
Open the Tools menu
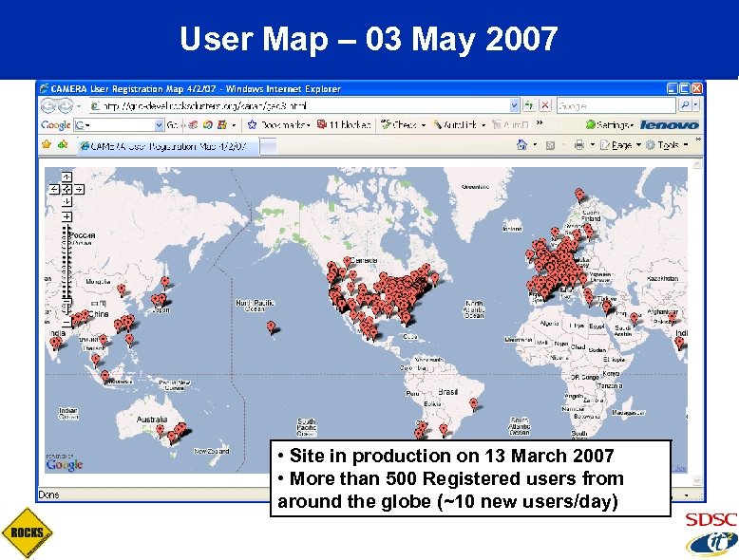pyautogui.click(x=667, y=145)
